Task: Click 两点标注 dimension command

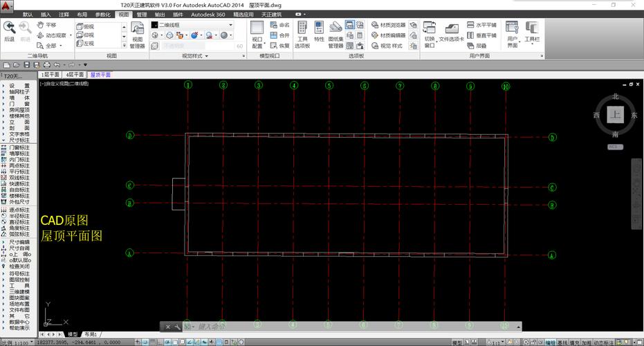Action: pyautogui.click(x=19, y=165)
